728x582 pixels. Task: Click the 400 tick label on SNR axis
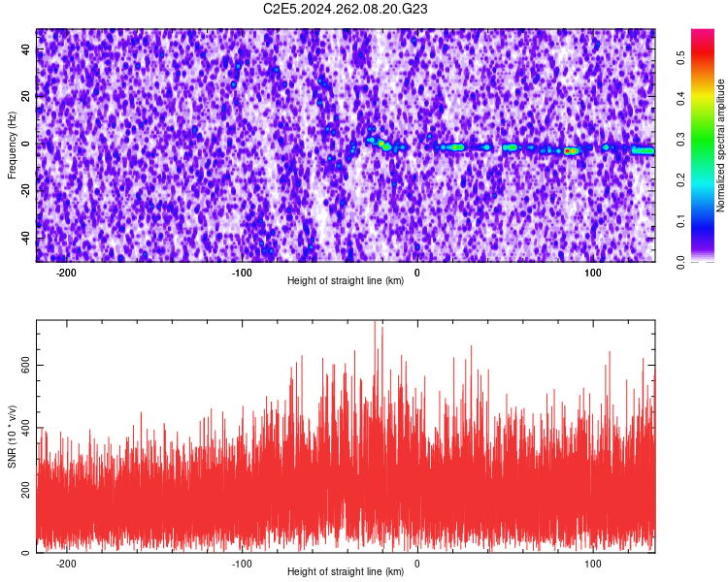[x=25, y=428]
